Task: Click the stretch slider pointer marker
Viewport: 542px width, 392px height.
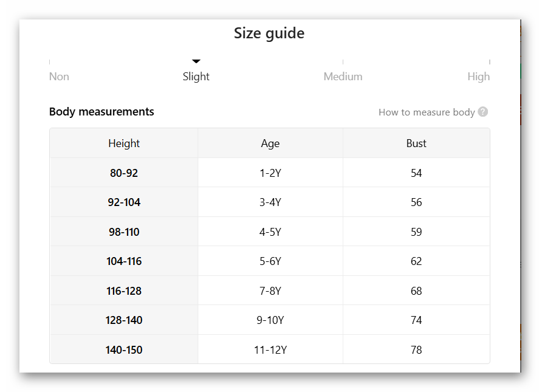Action: click(196, 61)
